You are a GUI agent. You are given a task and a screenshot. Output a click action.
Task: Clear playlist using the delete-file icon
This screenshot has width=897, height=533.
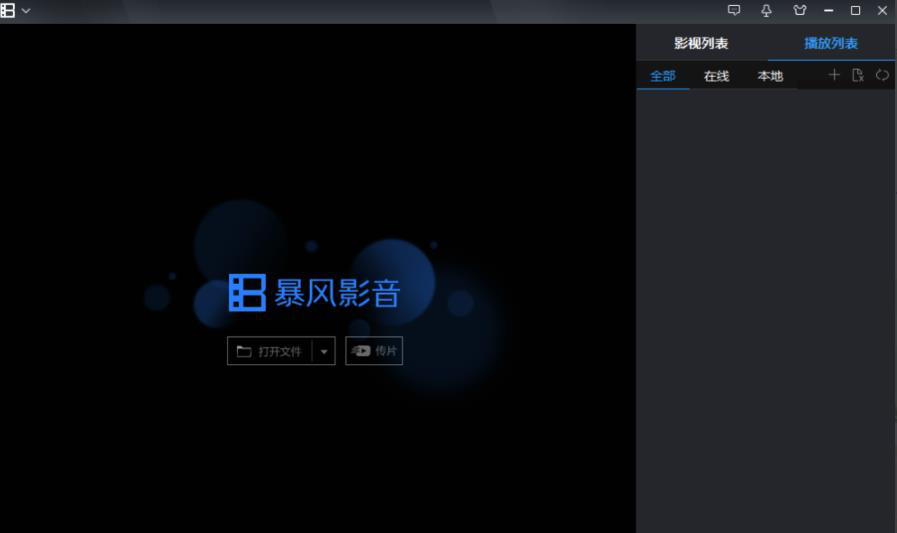[858, 76]
